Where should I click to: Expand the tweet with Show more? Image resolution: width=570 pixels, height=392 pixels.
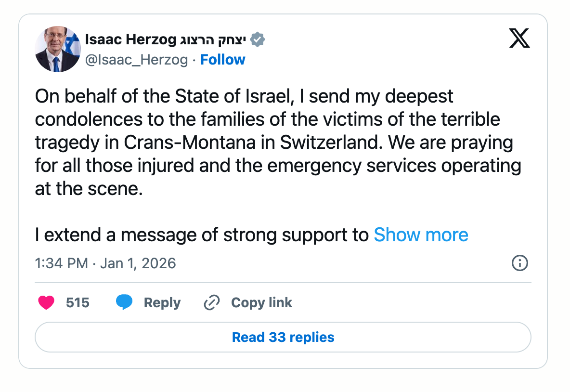[x=421, y=235]
